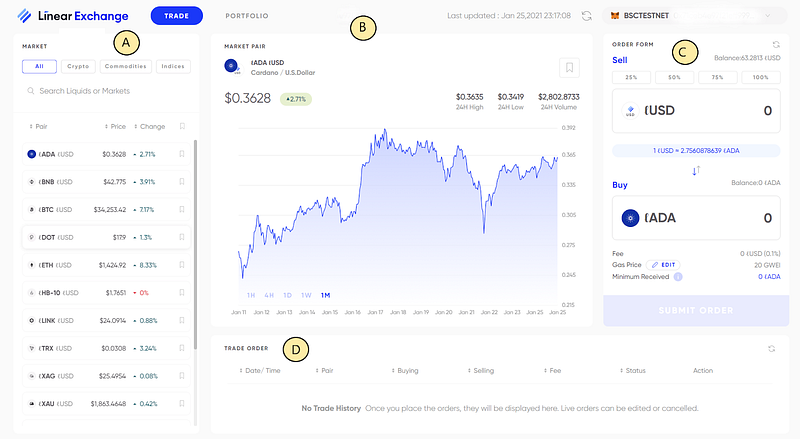
Task: Set chart range to 4H
Action: [269, 295]
